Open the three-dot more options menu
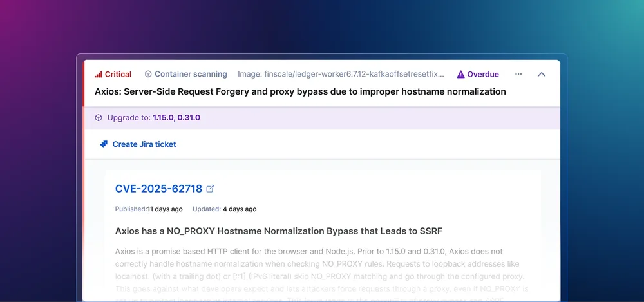Image resolution: width=644 pixels, height=302 pixels. point(518,74)
